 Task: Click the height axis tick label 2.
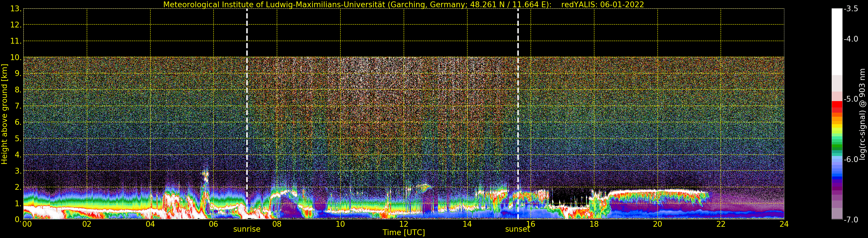(x=18, y=187)
